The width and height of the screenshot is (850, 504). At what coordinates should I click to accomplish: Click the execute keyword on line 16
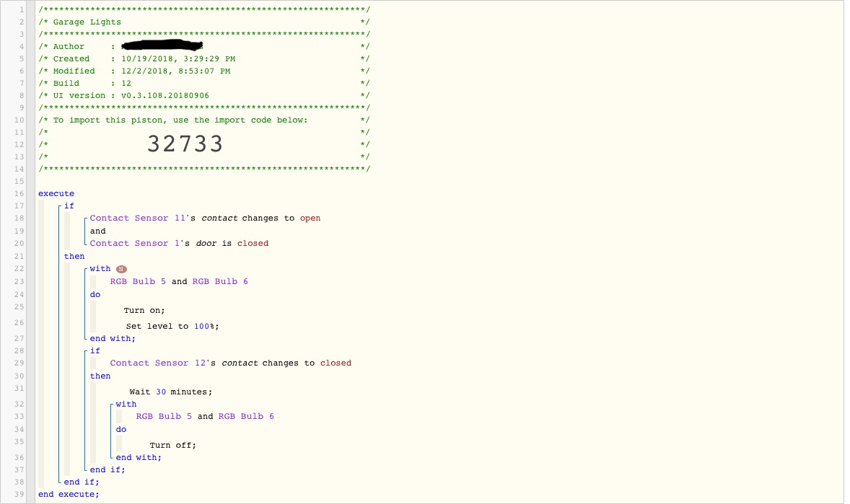point(56,193)
